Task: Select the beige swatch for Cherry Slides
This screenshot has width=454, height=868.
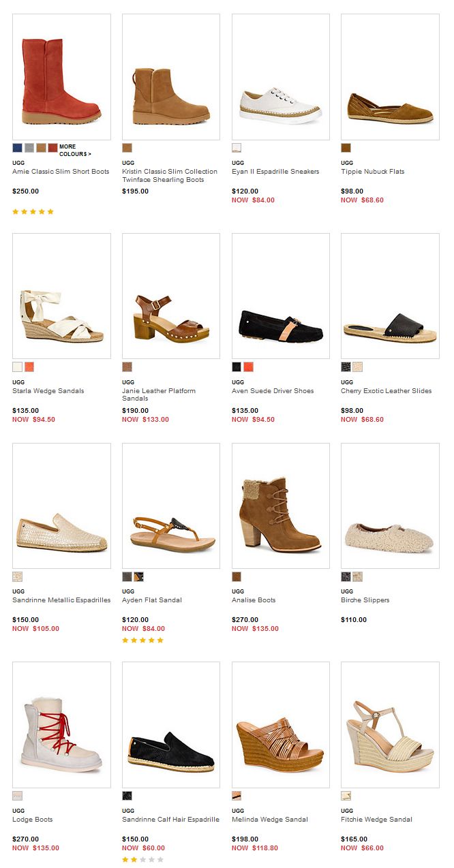Action: point(357,367)
